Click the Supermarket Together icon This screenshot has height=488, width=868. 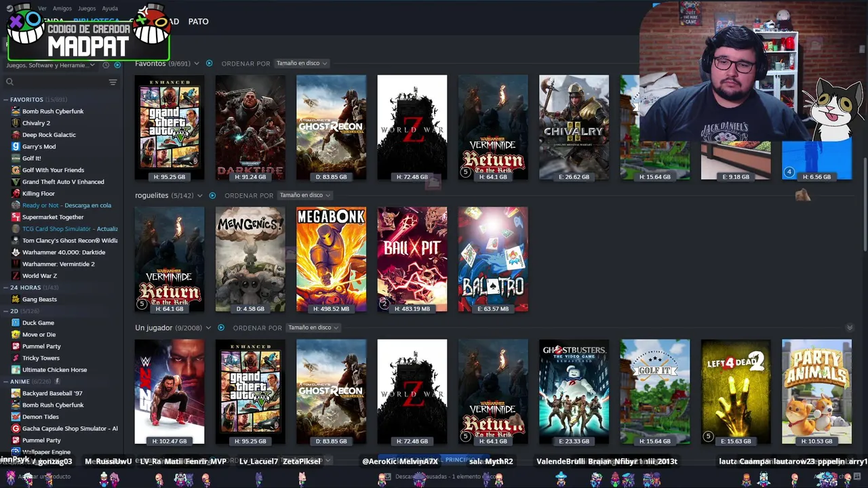point(16,217)
